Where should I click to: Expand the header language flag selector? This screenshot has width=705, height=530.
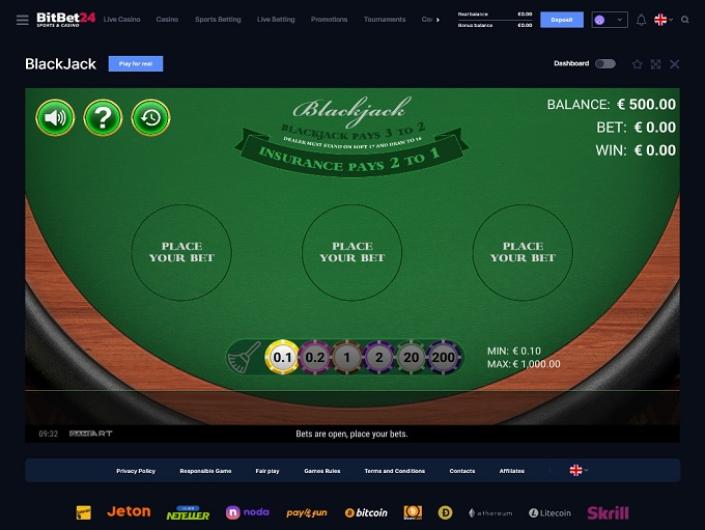pos(663,20)
